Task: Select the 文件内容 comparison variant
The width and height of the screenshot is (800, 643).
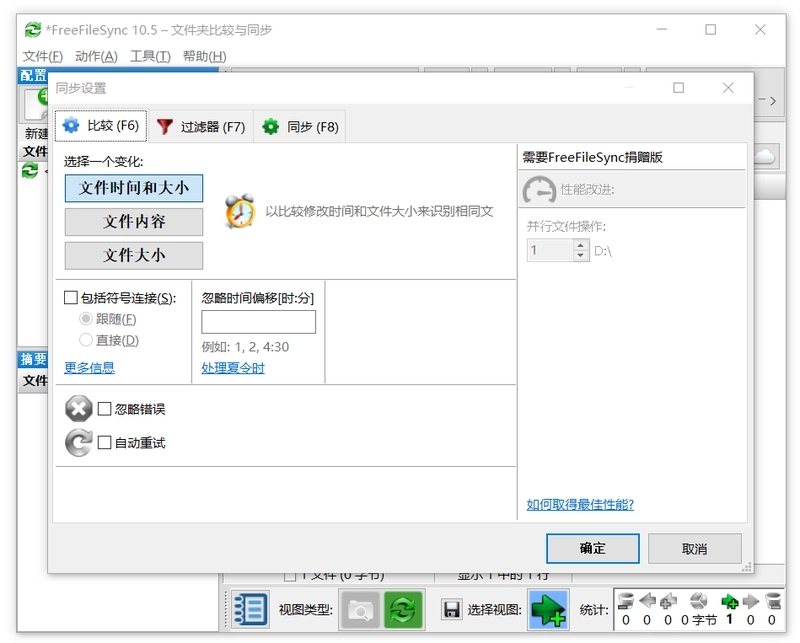Action: point(134,221)
